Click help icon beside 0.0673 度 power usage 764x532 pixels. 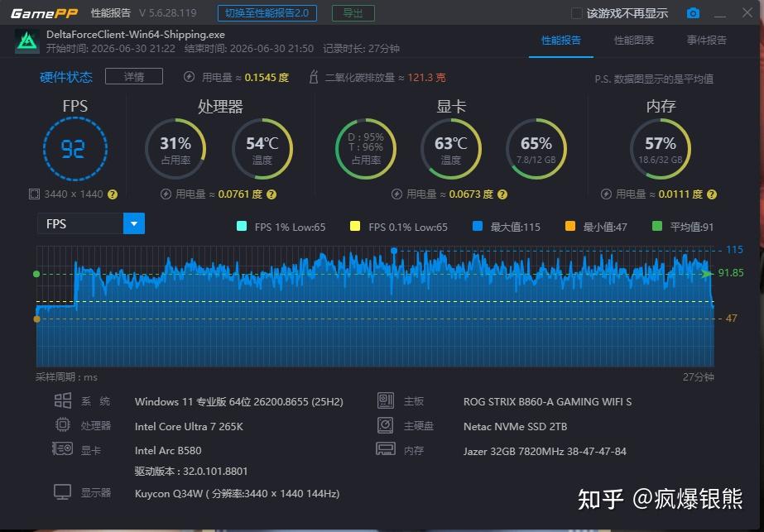502,194
